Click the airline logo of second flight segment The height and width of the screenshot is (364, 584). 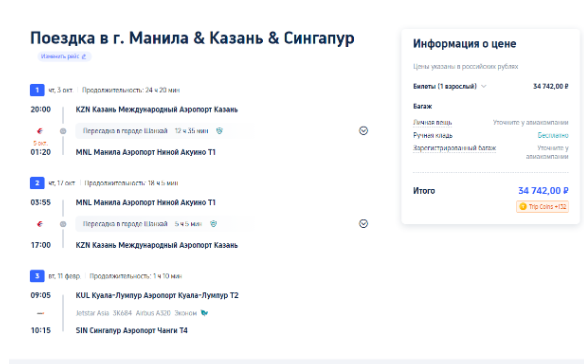pos(40,224)
